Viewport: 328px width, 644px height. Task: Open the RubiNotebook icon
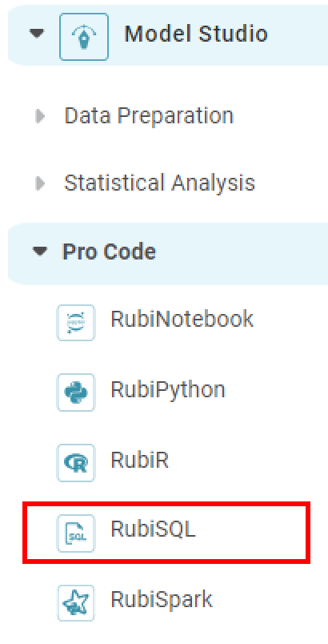click(76, 323)
